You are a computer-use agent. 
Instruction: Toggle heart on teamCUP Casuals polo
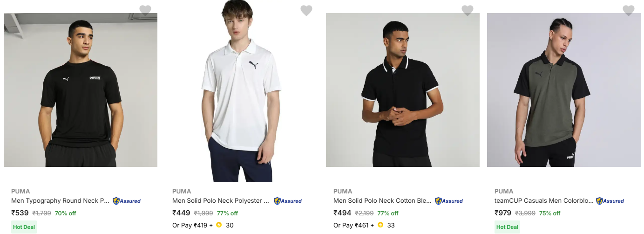(x=629, y=10)
